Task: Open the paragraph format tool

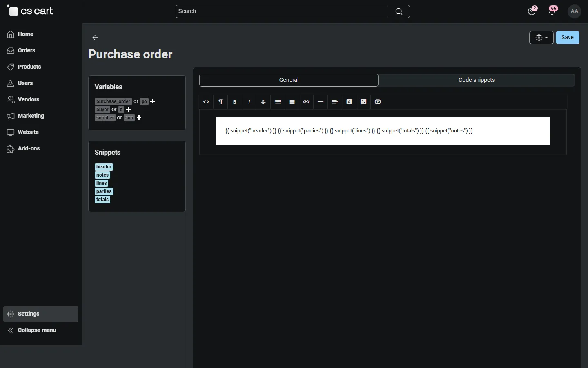Action: [221, 102]
